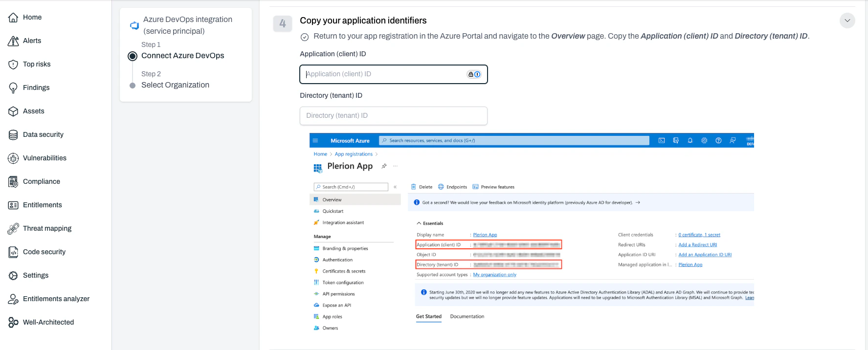This screenshot has height=350, width=868.
Task: Click inside the Directory (tenant) ID field
Action: pyautogui.click(x=393, y=116)
